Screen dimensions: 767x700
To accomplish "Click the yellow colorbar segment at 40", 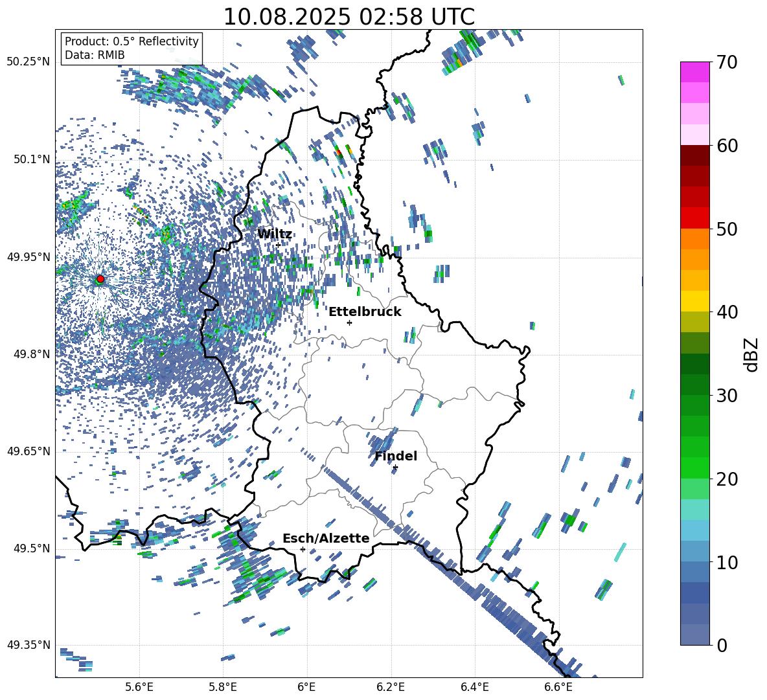I will [x=695, y=301].
